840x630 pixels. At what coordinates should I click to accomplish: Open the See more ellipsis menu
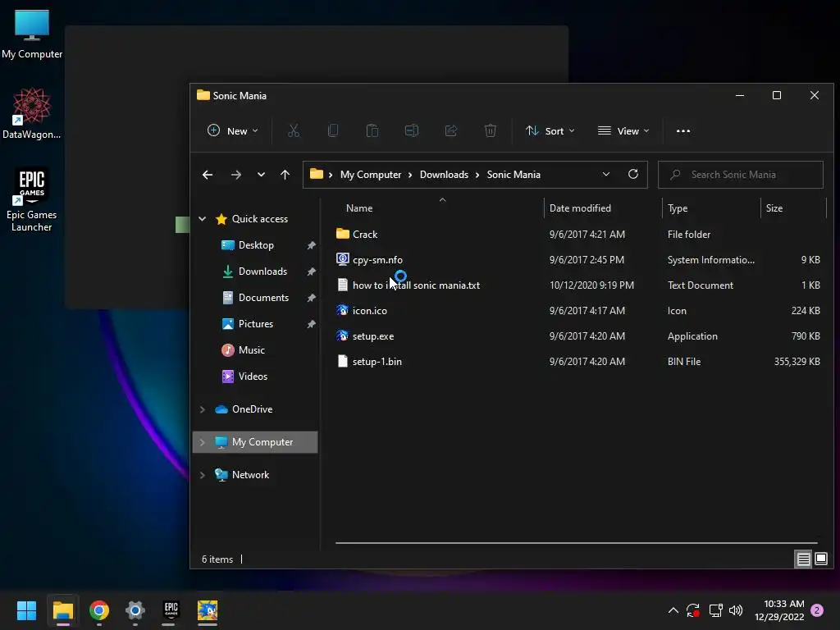click(683, 130)
